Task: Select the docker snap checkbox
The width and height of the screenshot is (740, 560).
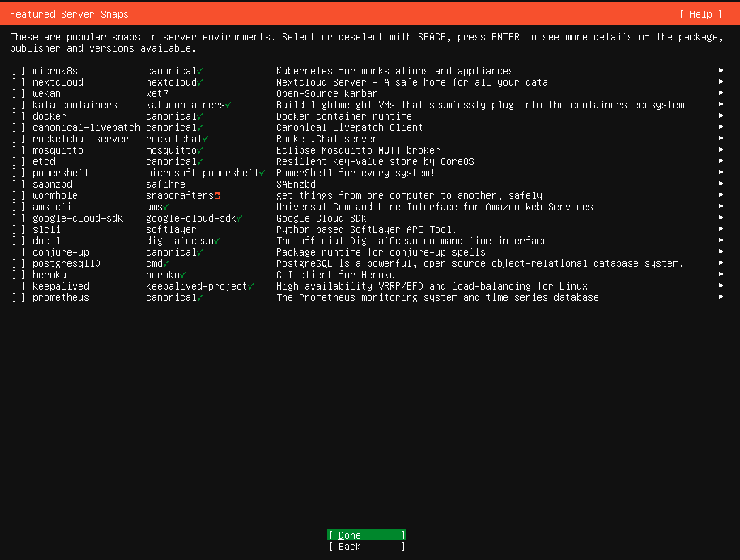Action: (18, 116)
